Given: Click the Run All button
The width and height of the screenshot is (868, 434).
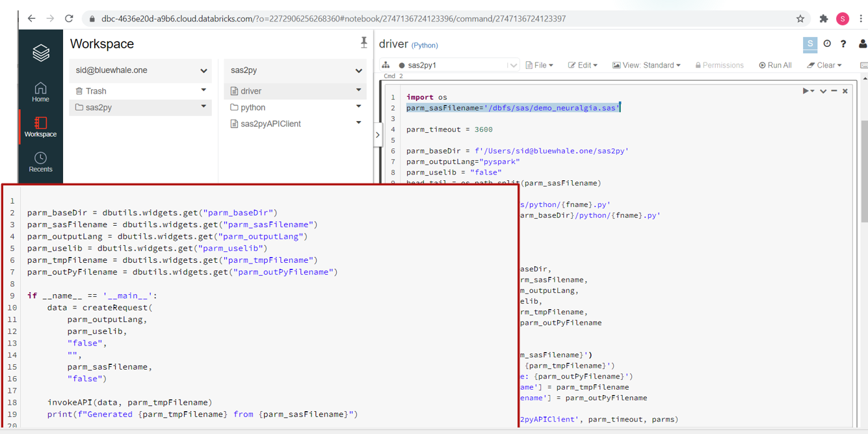Looking at the screenshot, I should (775, 65).
